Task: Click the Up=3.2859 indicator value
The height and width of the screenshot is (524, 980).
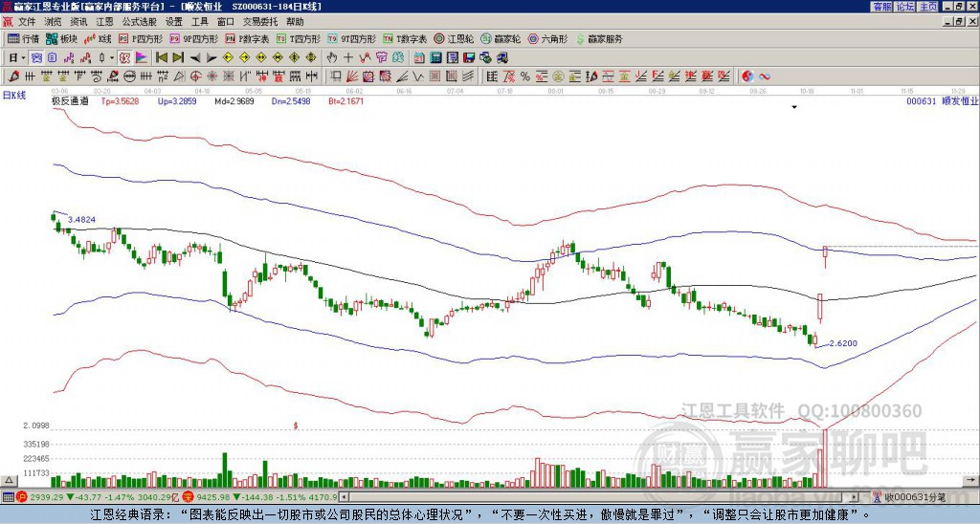Action: click(x=177, y=100)
